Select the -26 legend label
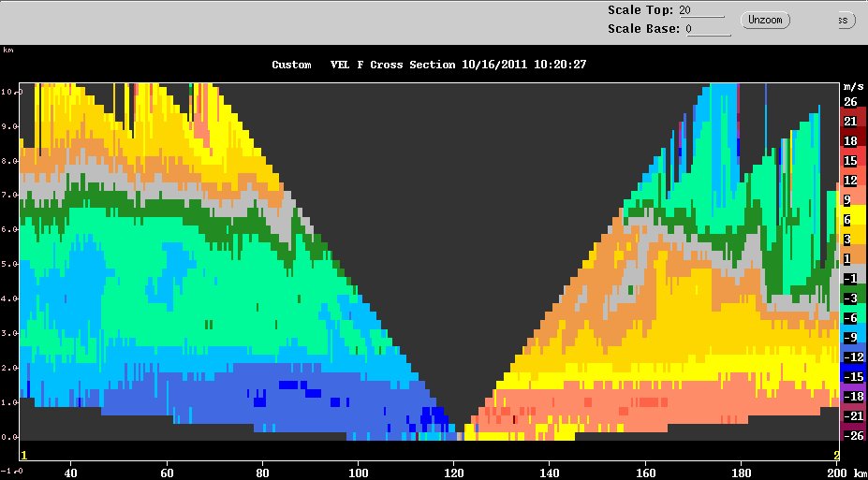 853,436
